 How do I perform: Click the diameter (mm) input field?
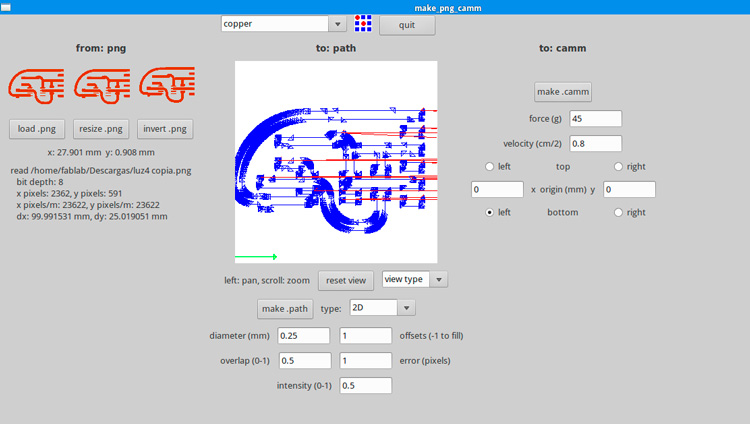[x=304, y=336]
